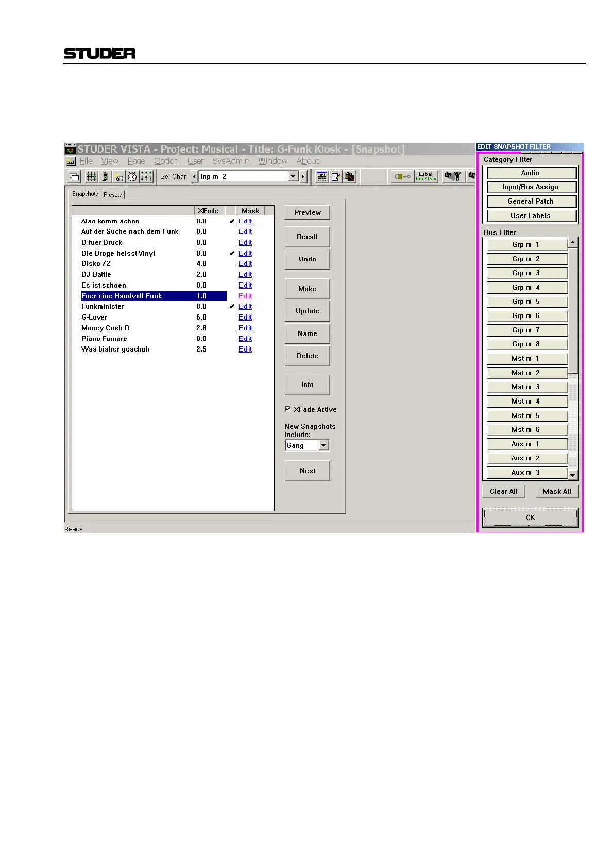Toggle the XFade Active checkbox
This screenshot has height=868, width=613.
tap(288, 409)
